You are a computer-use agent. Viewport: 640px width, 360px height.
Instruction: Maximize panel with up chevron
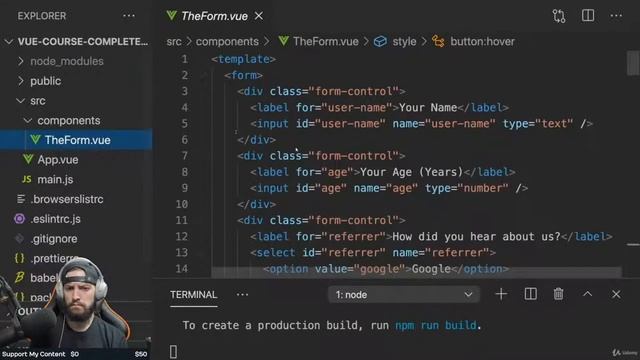click(587, 294)
